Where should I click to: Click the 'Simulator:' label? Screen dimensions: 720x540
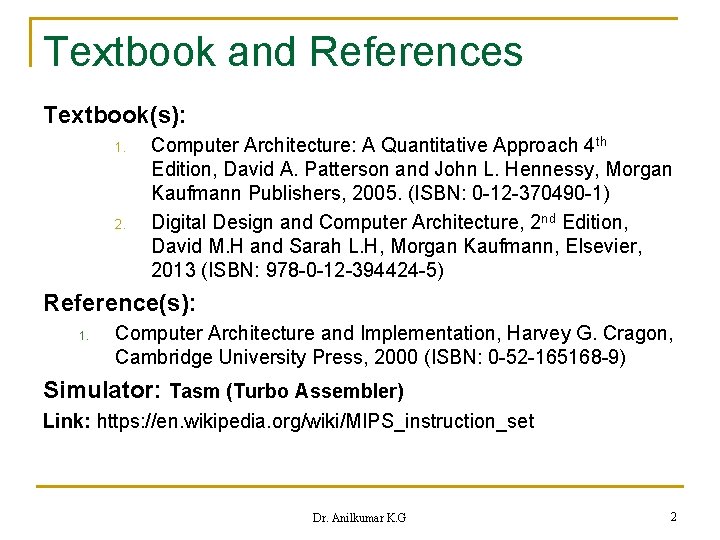(x=102, y=390)
